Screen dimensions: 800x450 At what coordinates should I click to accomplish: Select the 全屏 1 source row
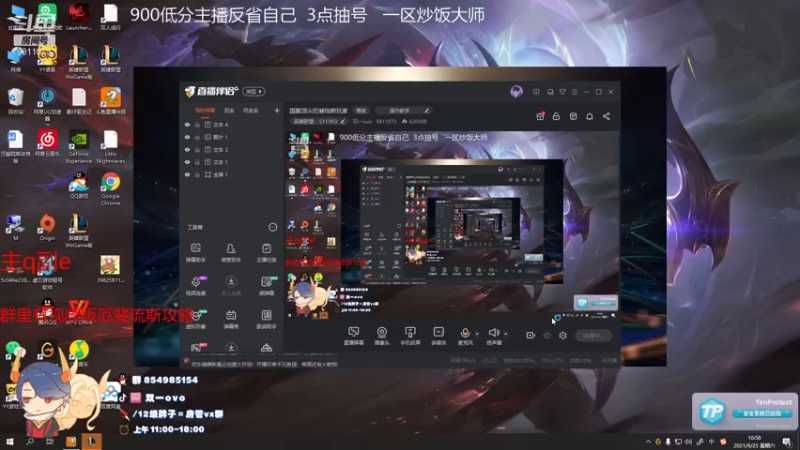pyautogui.click(x=232, y=174)
